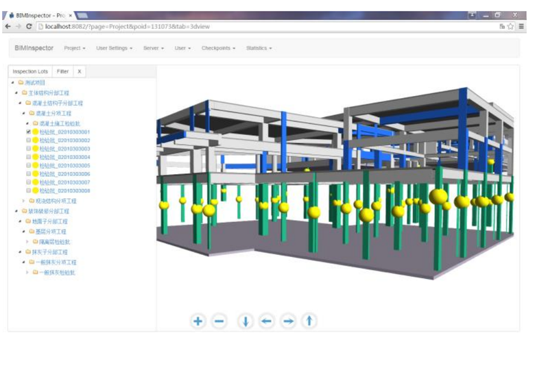The image size is (535, 392).
Task: Click the browser address bar URL
Action: [x=206, y=26]
